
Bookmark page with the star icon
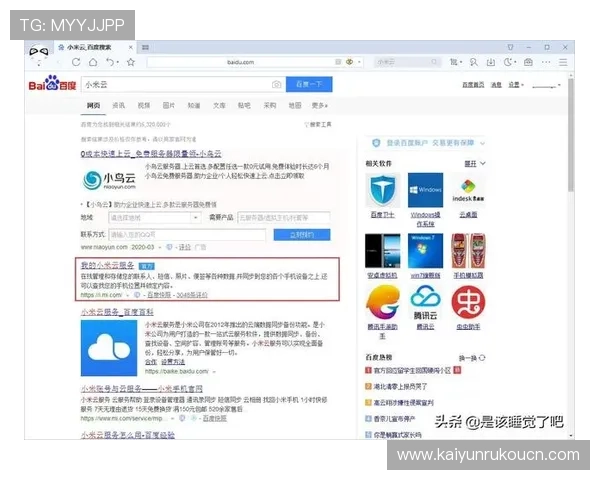pyautogui.click(x=131, y=62)
